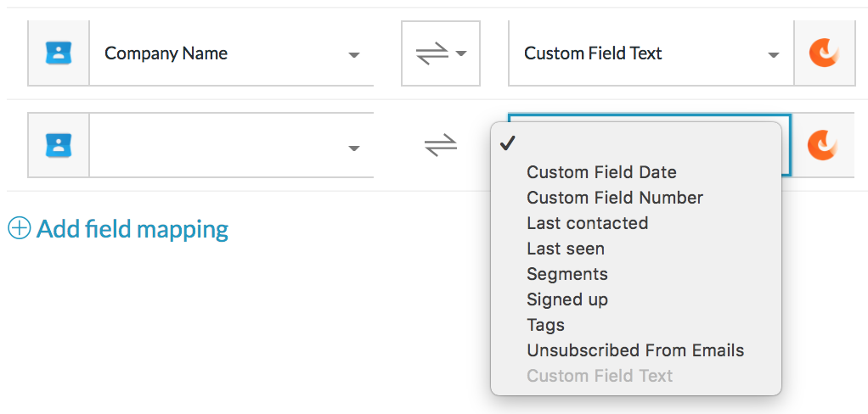
Task: Choose the Last seen option
Action: [x=566, y=249]
